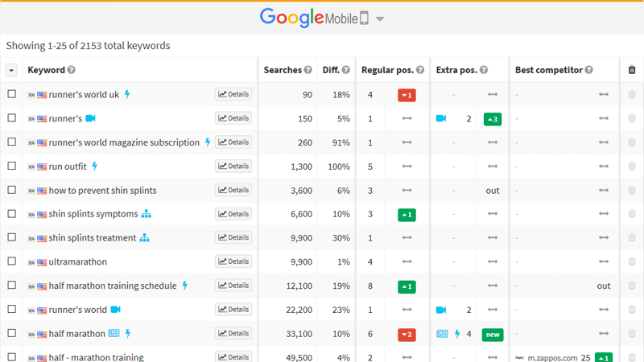Click the green up-3 badge in runner's row

[493, 119]
